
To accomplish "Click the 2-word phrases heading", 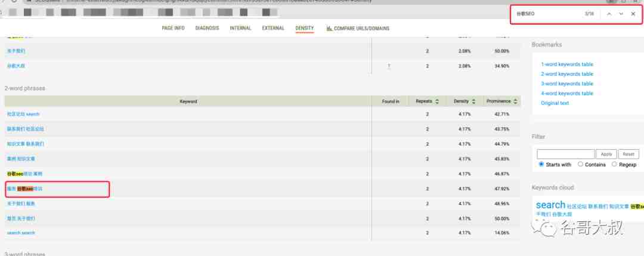I will click(24, 88).
